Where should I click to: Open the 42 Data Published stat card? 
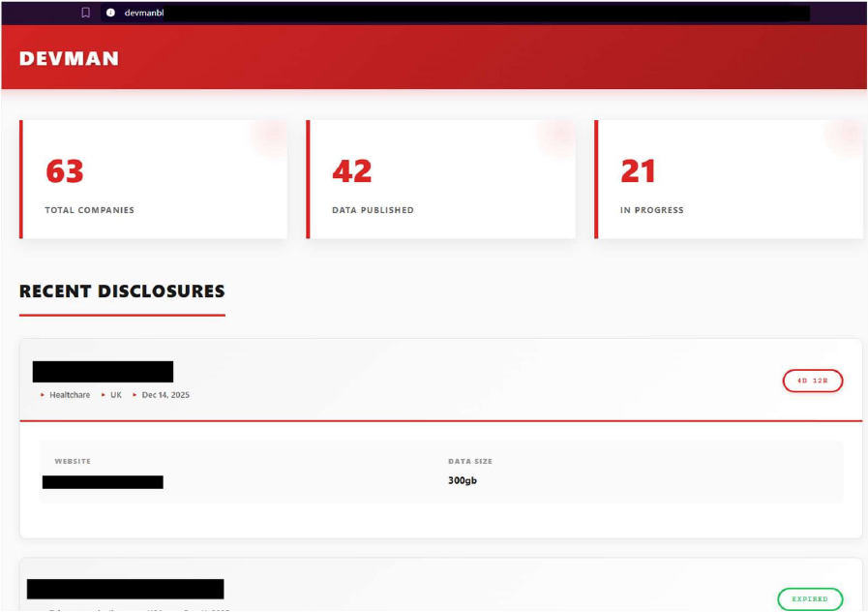pyautogui.click(x=441, y=179)
